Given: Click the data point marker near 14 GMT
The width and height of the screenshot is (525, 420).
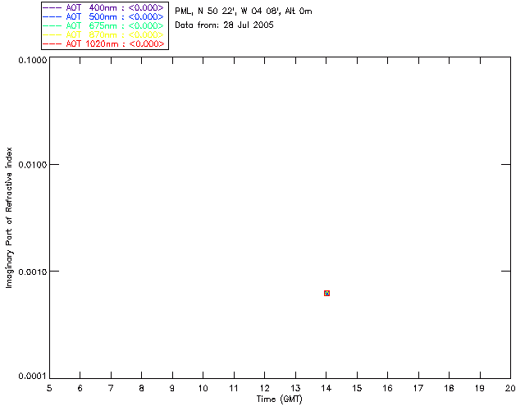Looking at the screenshot, I should pos(326,293).
